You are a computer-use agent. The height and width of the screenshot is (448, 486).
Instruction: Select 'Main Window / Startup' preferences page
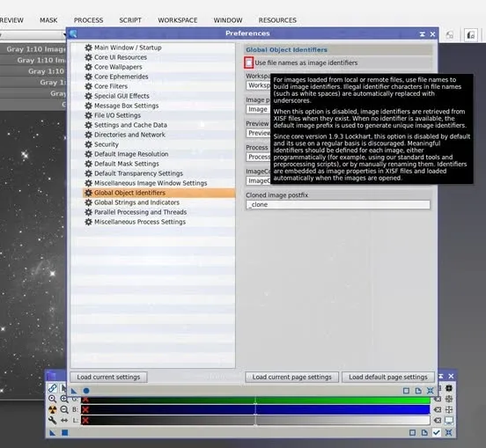(x=128, y=48)
